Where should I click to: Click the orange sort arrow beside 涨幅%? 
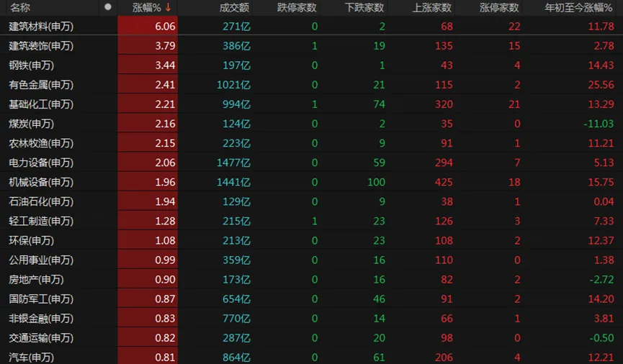168,7
